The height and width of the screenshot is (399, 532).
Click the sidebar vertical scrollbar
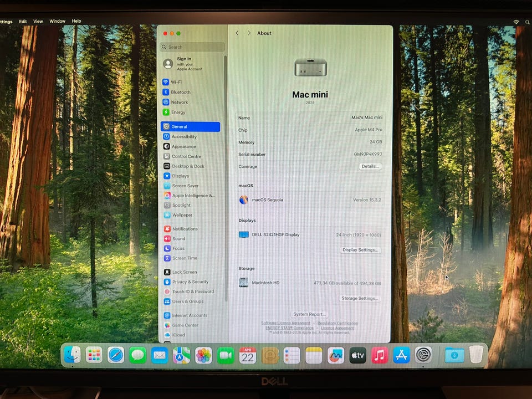point(226,178)
